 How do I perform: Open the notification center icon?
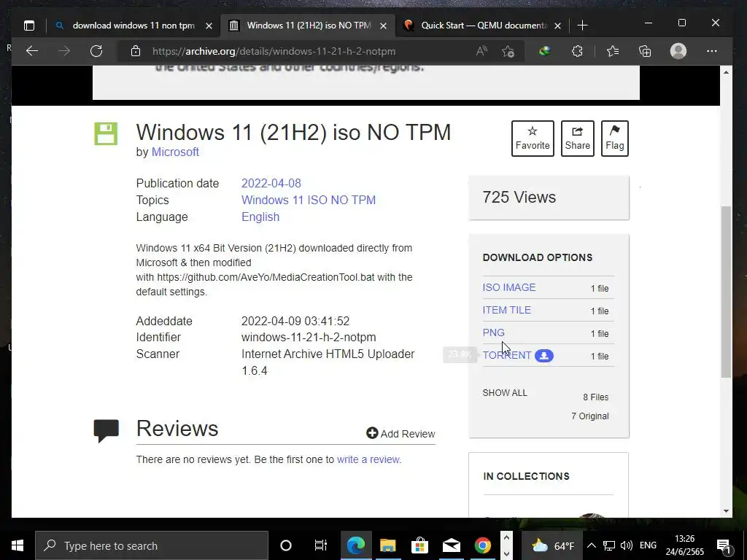[x=724, y=546]
